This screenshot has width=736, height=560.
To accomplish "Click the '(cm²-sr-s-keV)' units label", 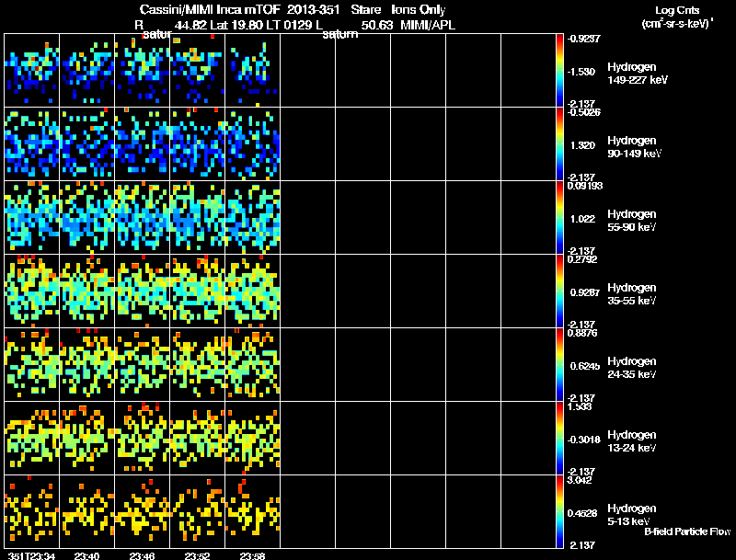I will coord(677,24).
